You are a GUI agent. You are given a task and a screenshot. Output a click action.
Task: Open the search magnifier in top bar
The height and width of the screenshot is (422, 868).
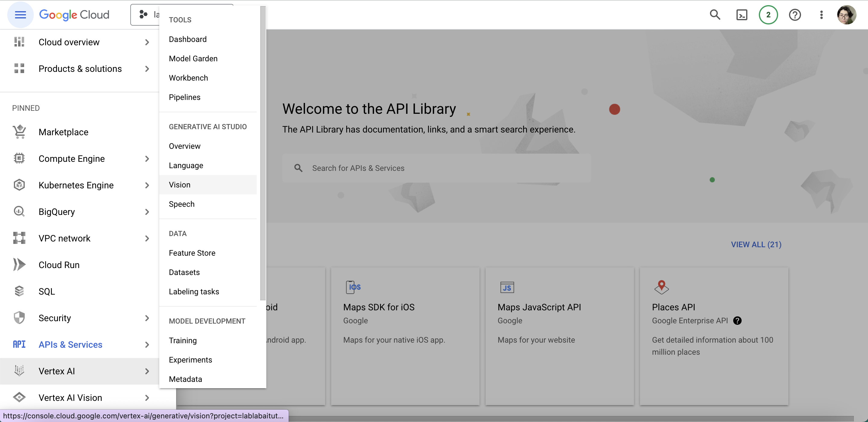point(715,15)
